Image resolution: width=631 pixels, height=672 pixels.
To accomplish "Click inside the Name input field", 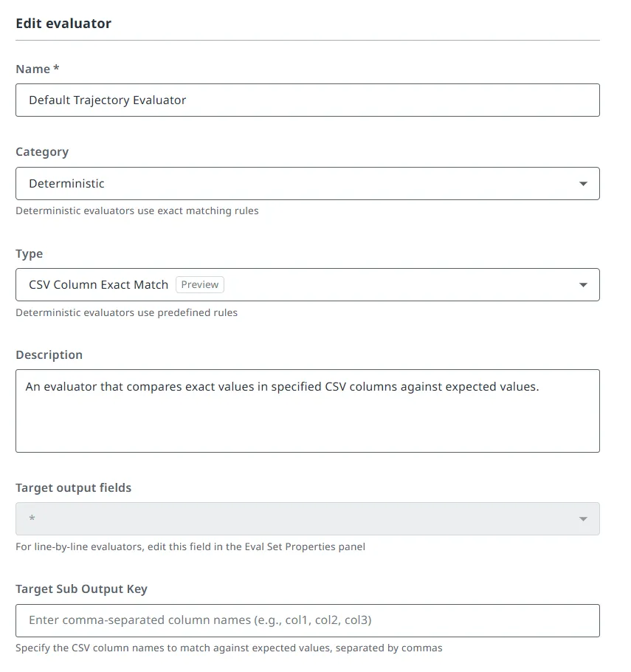I will pyautogui.click(x=307, y=100).
